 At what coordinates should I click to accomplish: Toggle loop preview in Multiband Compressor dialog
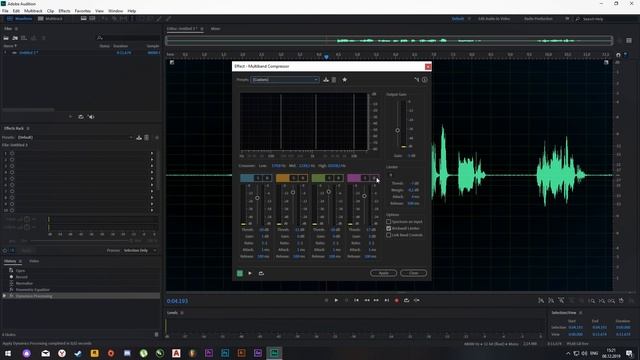(261, 273)
